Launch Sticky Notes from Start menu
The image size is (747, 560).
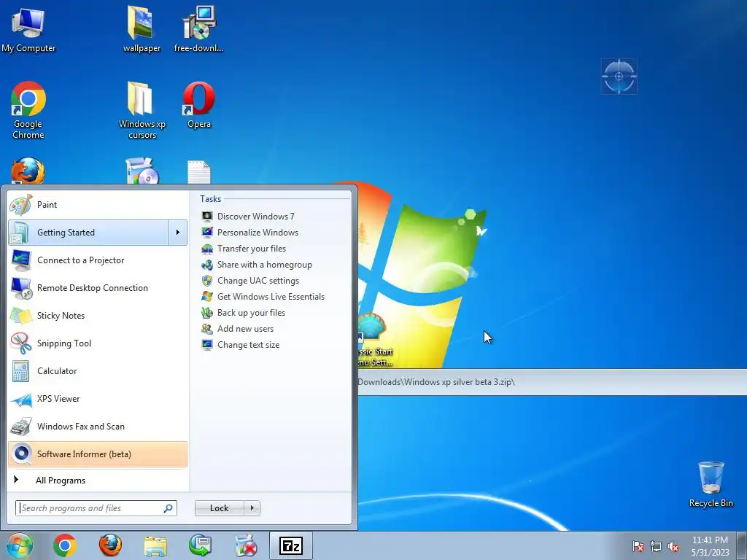point(98,316)
